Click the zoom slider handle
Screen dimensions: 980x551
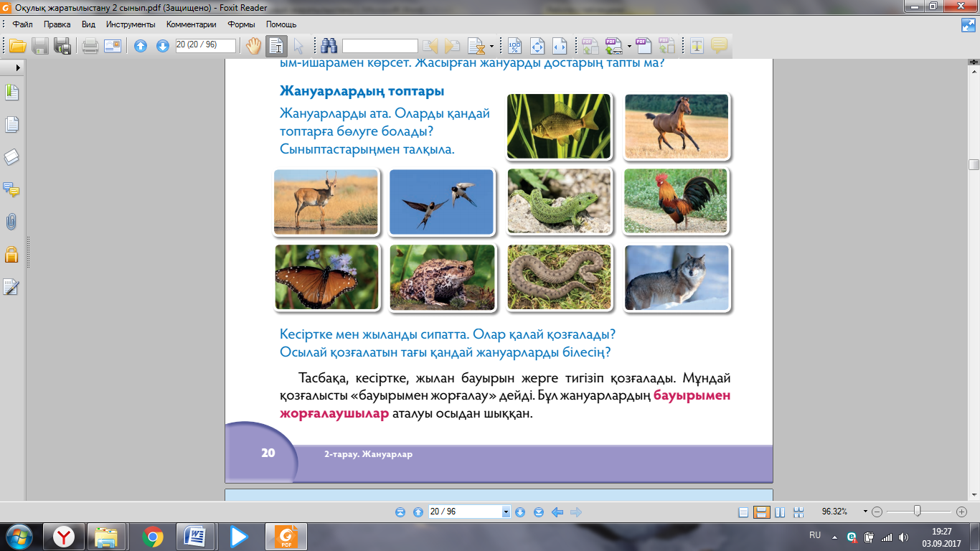[917, 512]
